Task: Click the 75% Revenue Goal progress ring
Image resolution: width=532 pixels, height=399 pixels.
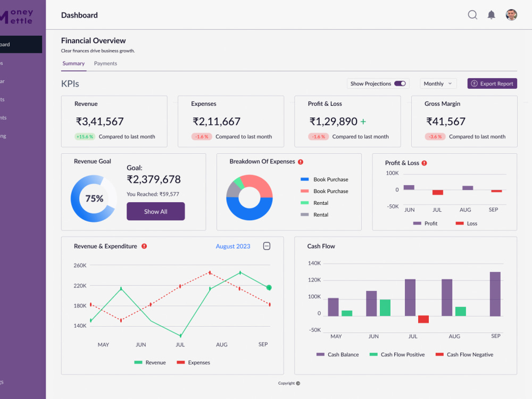Action: (x=94, y=198)
